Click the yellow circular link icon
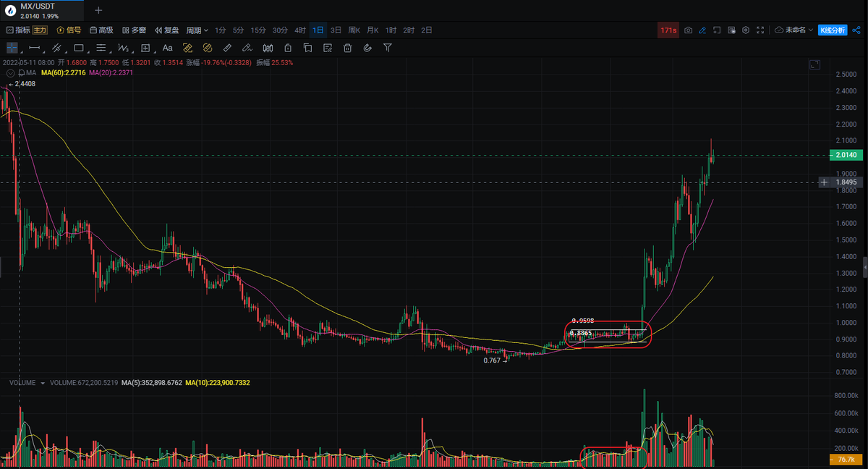868x469 pixels. [207, 48]
